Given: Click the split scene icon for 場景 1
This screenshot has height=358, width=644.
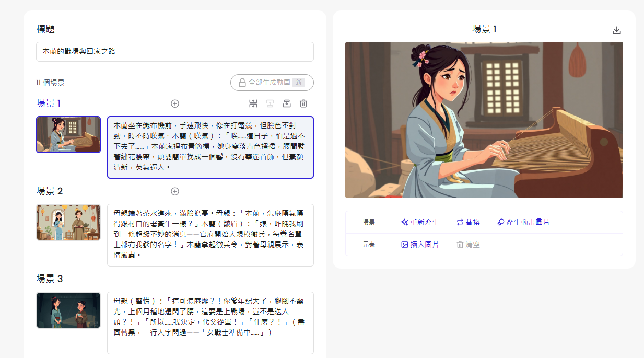Looking at the screenshot, I should (x=254, y=103).
